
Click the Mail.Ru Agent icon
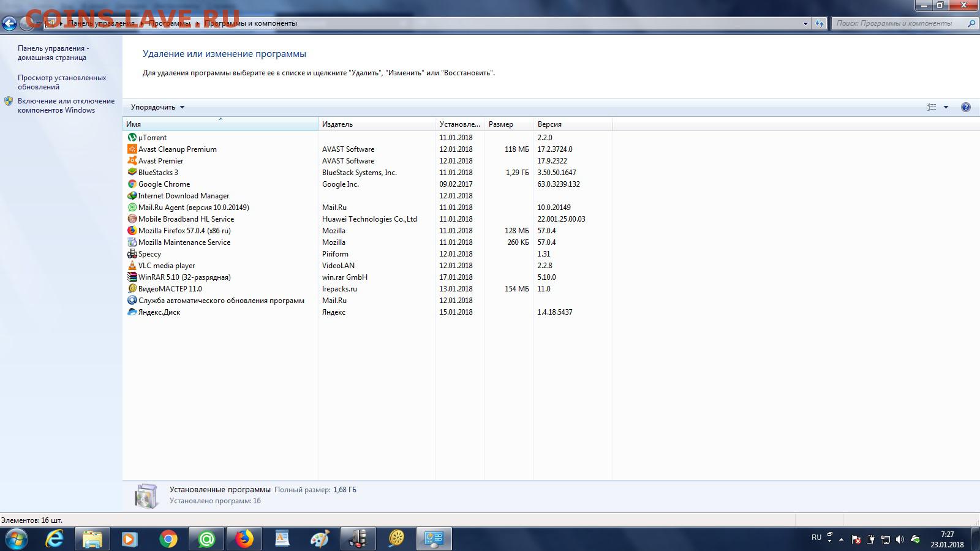(132, 208)
